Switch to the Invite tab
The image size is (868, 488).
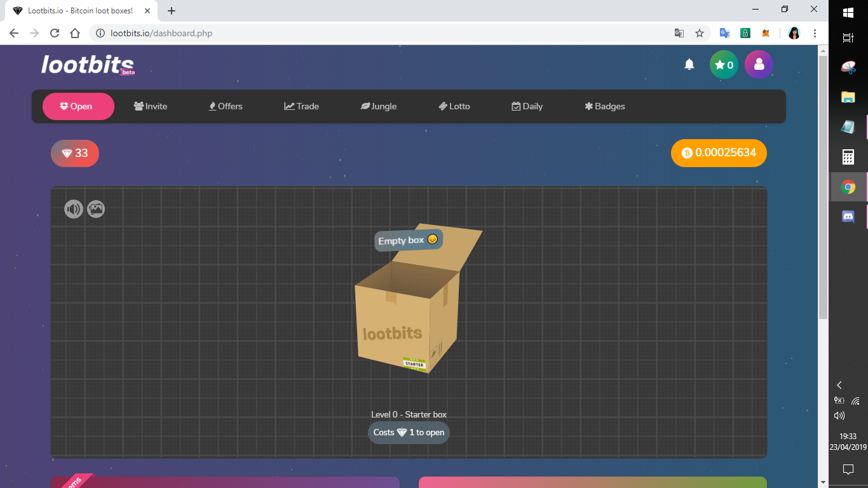click(x=151, y=106)
